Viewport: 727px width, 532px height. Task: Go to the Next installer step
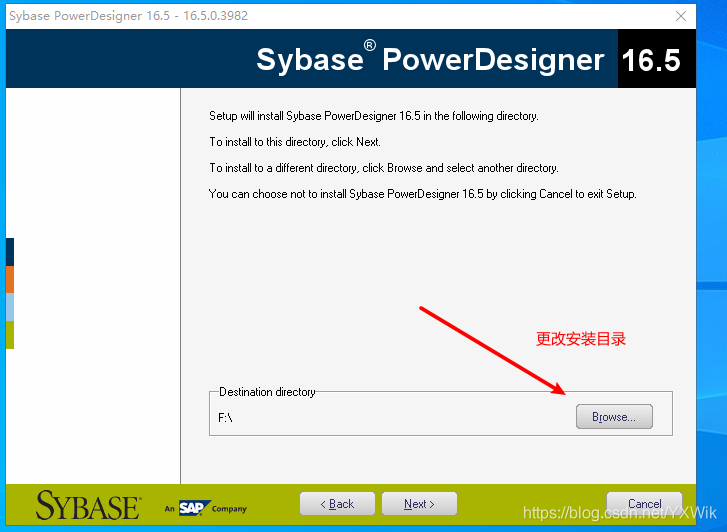pyautogui.click(x=419, y=504)
